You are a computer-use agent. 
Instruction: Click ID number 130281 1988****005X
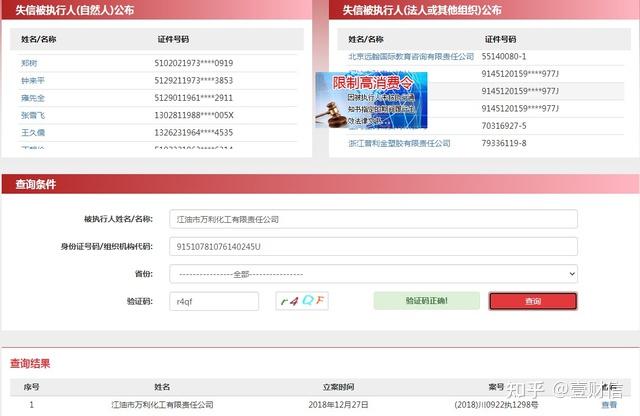tap(194, 115)
